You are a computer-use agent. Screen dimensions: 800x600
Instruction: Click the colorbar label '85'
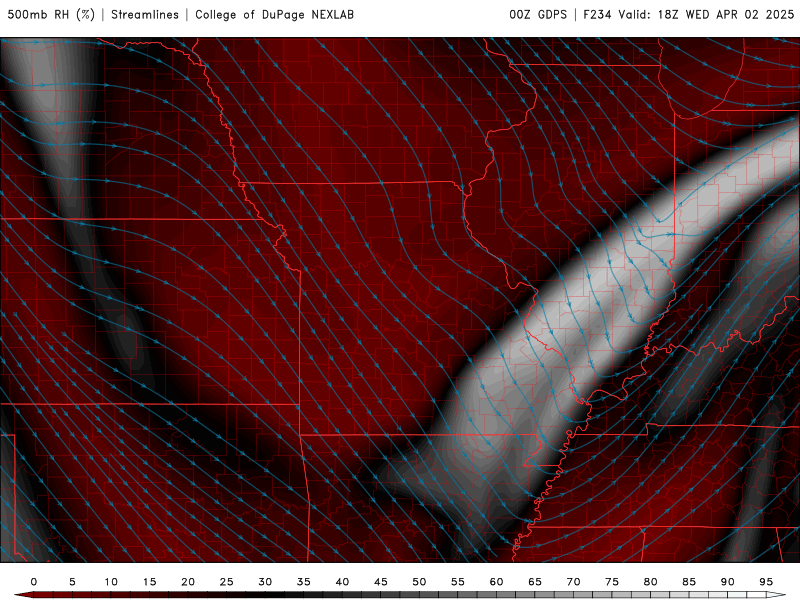[689, 582]
